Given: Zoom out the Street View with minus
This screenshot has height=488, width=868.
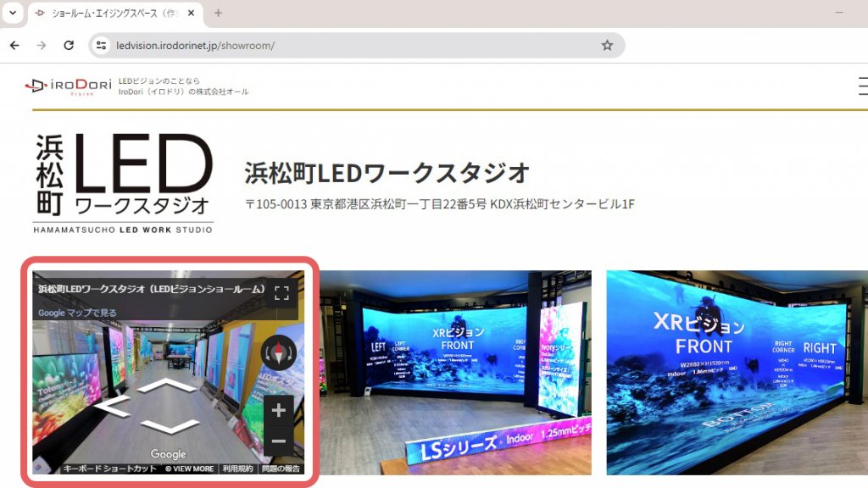Looking at the screenshot, I should 278,441.
